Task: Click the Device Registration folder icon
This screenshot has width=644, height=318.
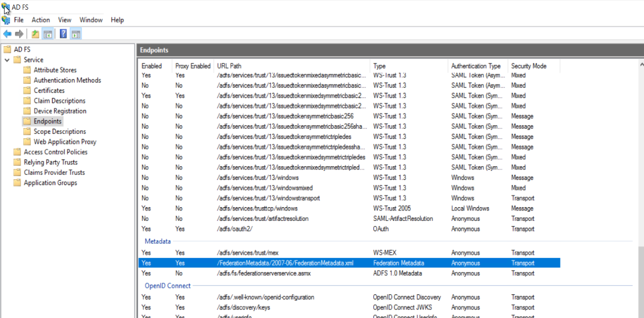Action: pos(27,111)
